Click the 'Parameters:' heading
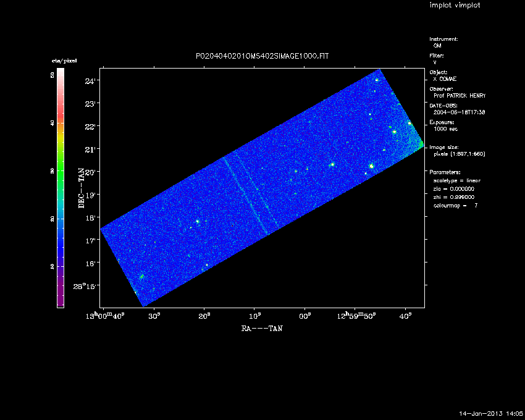This screenshot has width=525, height=420. 445,172
